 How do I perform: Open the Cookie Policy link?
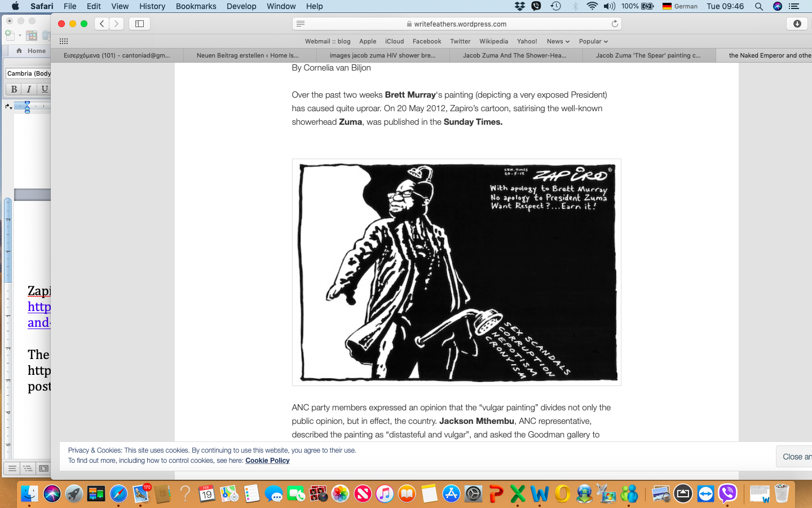(x=267, y=461)
